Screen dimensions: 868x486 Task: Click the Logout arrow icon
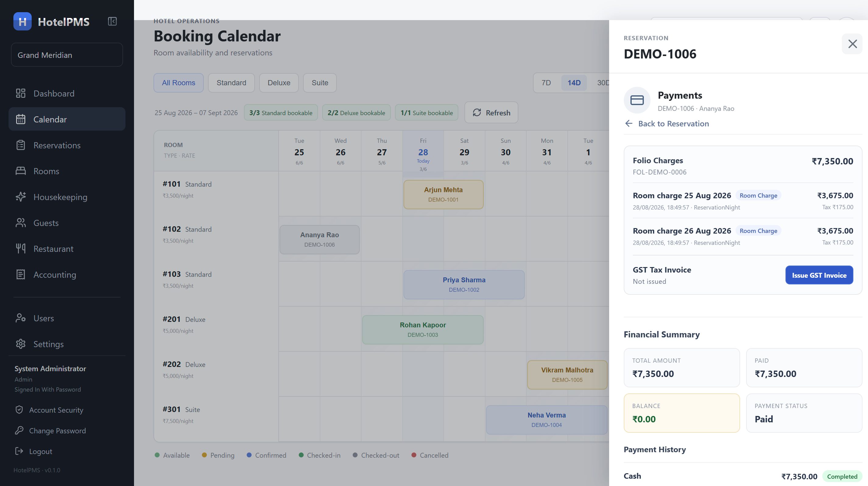point(19,451)
